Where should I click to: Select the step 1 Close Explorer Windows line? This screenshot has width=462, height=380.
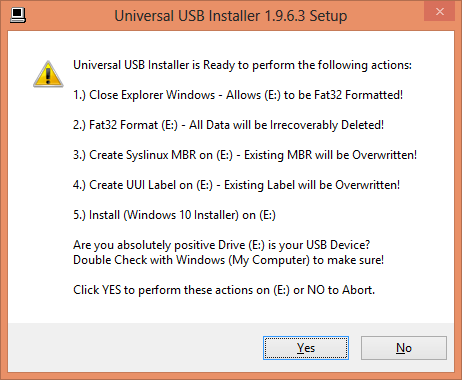click(x=238, y=95)
